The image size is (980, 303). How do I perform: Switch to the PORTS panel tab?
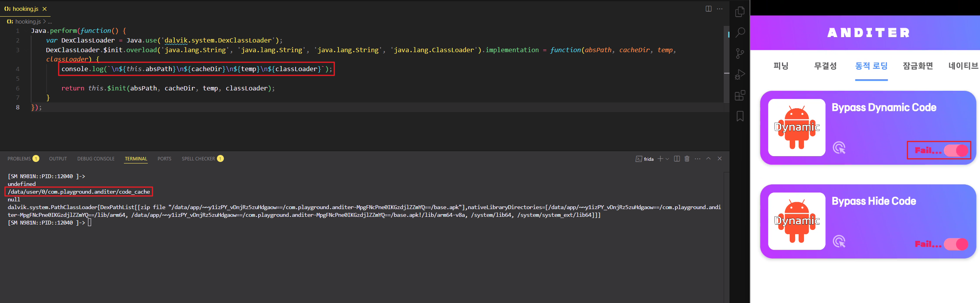tap(164, 159)
